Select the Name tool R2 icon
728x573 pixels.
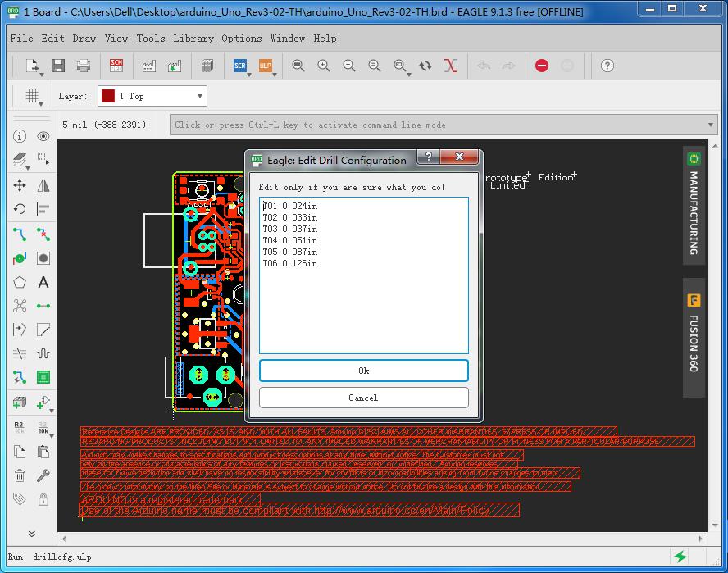pos(19,427)
